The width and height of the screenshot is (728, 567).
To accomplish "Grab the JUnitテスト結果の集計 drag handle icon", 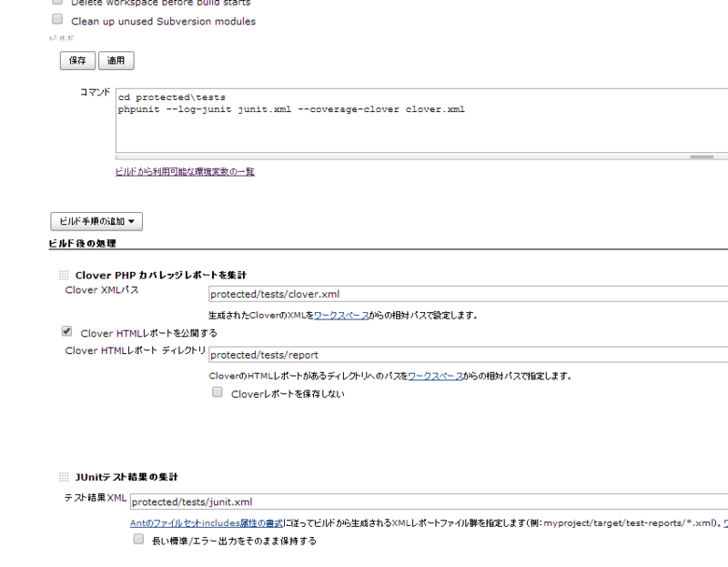I will [x=64, y=477].
